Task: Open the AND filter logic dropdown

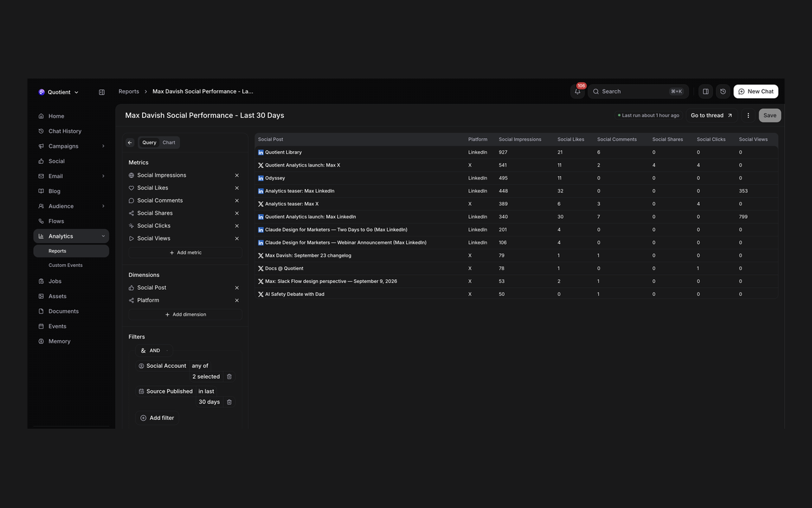Action: 154,351
